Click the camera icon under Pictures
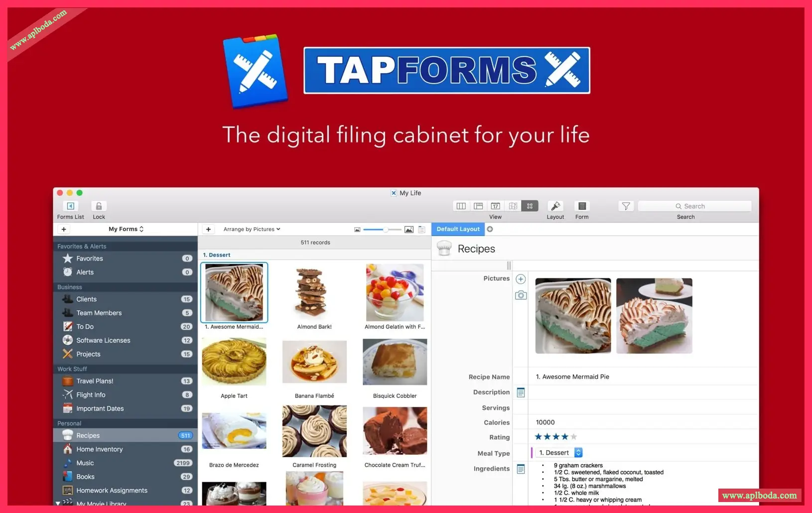The height and width of the screenshot is (513, 812). coord(521,295)
